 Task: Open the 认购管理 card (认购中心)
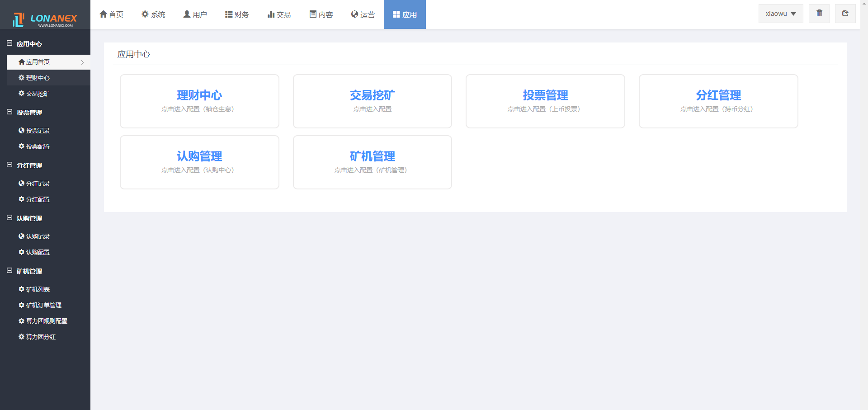199,162
